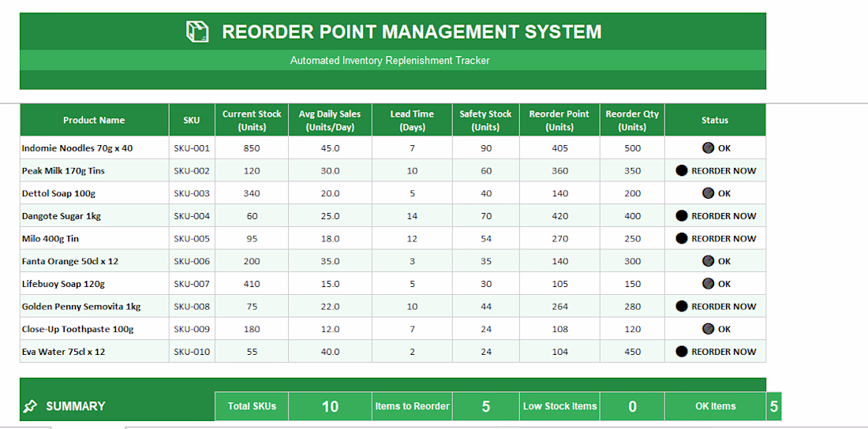The image size is (868, 429).
Task: Select reorder point value 264
Action: click(559, 306)
